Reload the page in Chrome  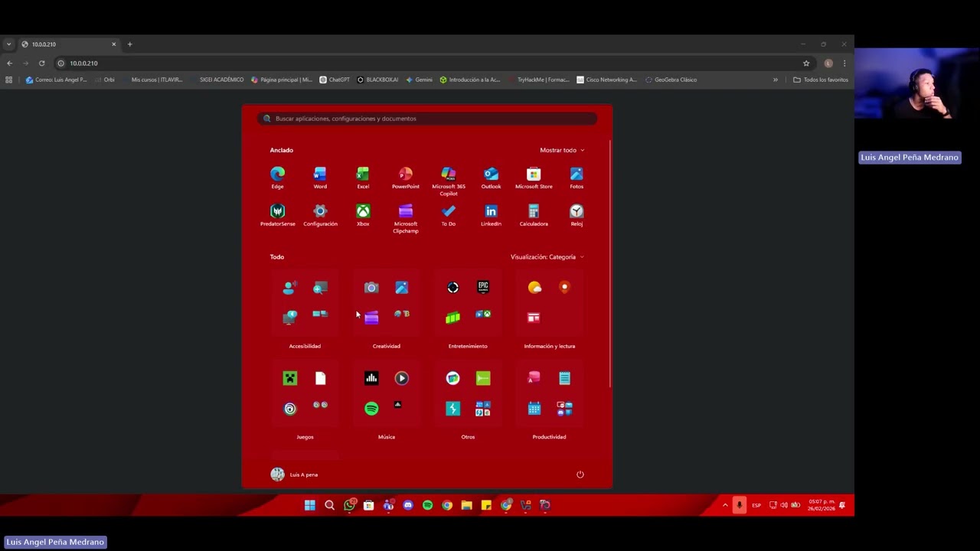tap(41, 64)
